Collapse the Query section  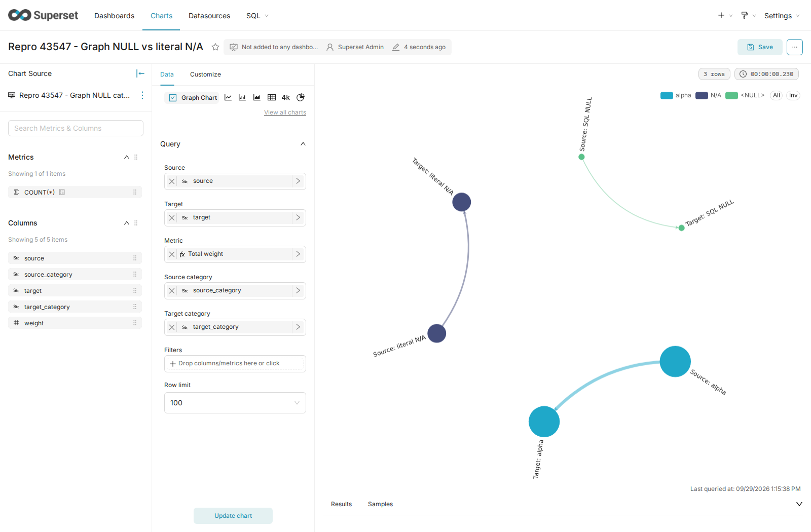pyautogui.click(x=303, y=144)
